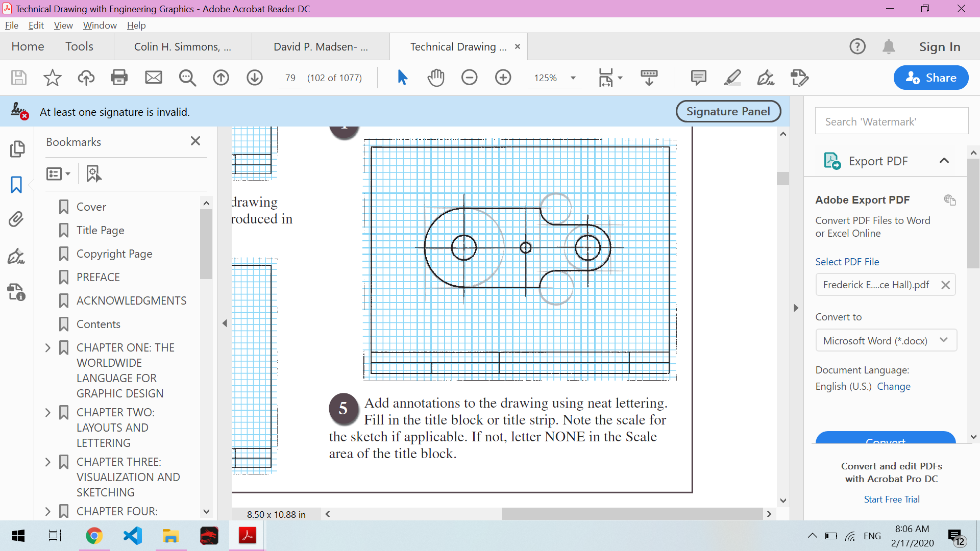This screenshot has width=980, height=551.
Task: Select the Hand pan tool
Action: [436, 78]
